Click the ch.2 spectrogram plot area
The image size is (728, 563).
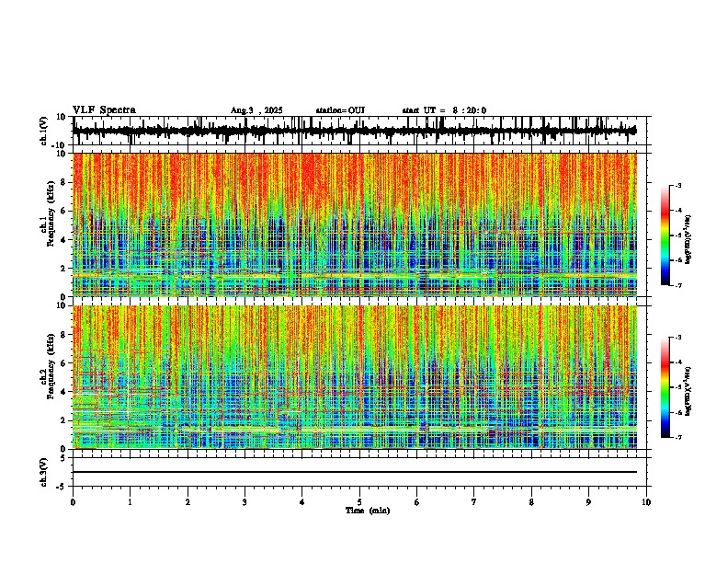point(355,377)
